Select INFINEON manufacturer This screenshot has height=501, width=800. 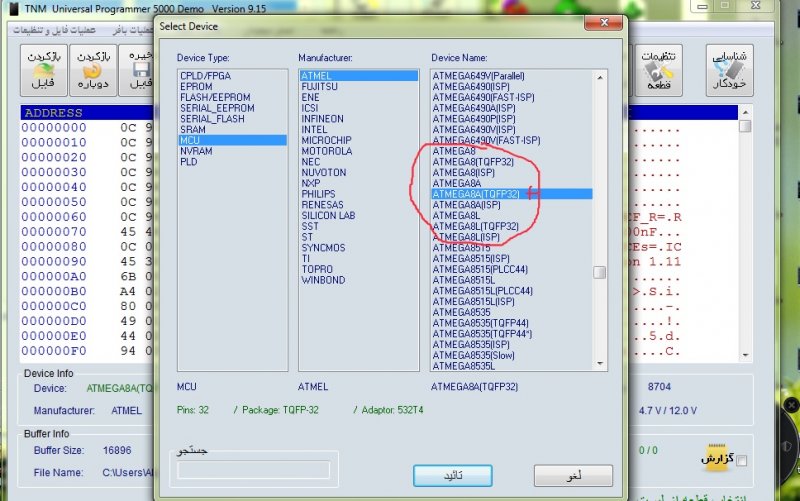(322, 118)
